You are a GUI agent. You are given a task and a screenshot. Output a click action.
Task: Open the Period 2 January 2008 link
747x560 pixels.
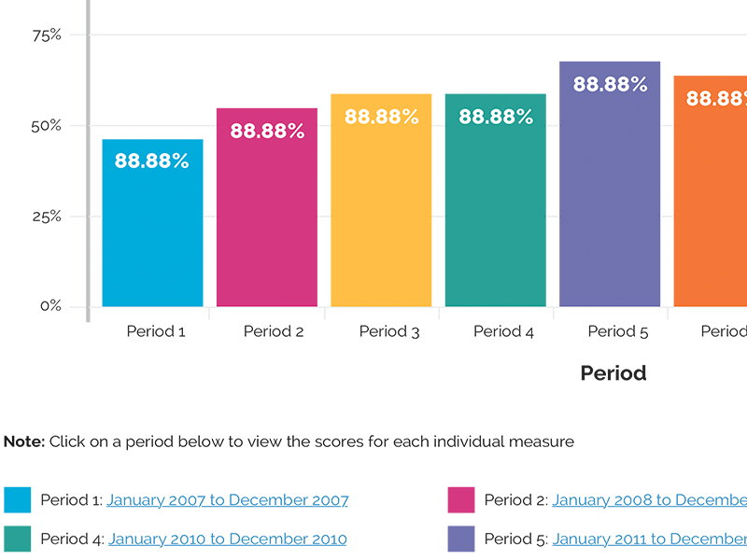[649, 500]
